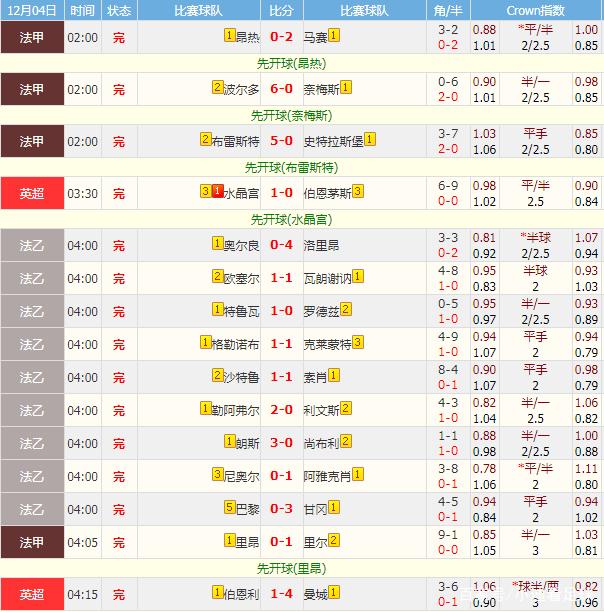Click team name 阿雅克肖
604x612 pixels.
coord(328,477)
